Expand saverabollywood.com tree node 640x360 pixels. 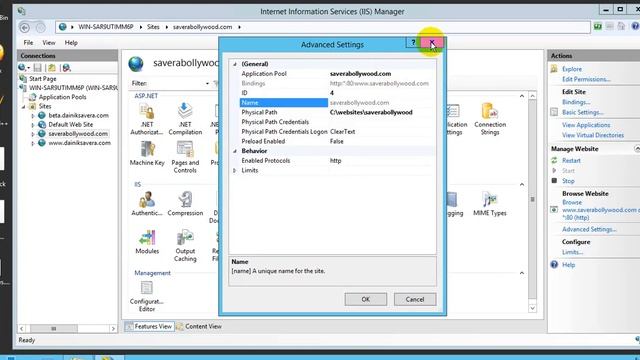point(33,134)
